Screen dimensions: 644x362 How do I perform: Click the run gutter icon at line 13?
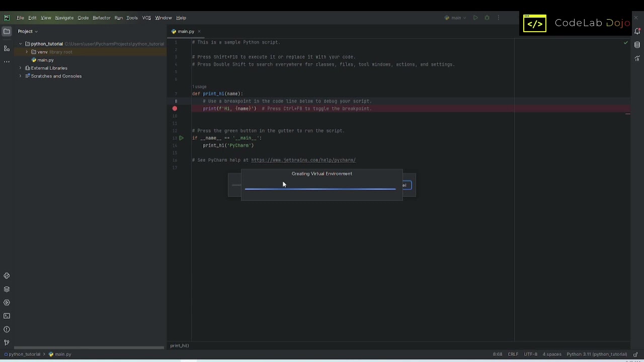(x=181, y=138)
